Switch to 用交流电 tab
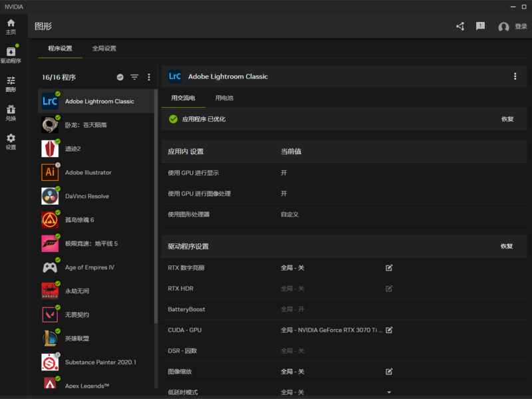532x399 pixels. pyautogui.click(x=184, y=98)
